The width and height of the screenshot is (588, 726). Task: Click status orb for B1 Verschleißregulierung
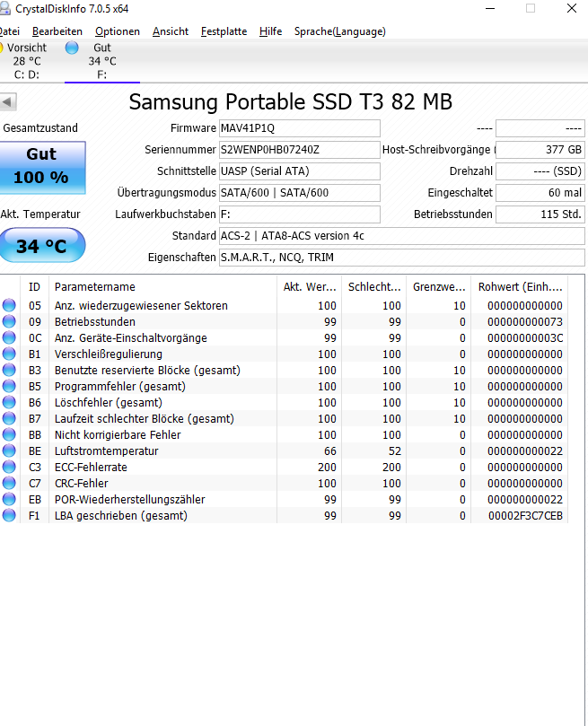tap(9, 354)
